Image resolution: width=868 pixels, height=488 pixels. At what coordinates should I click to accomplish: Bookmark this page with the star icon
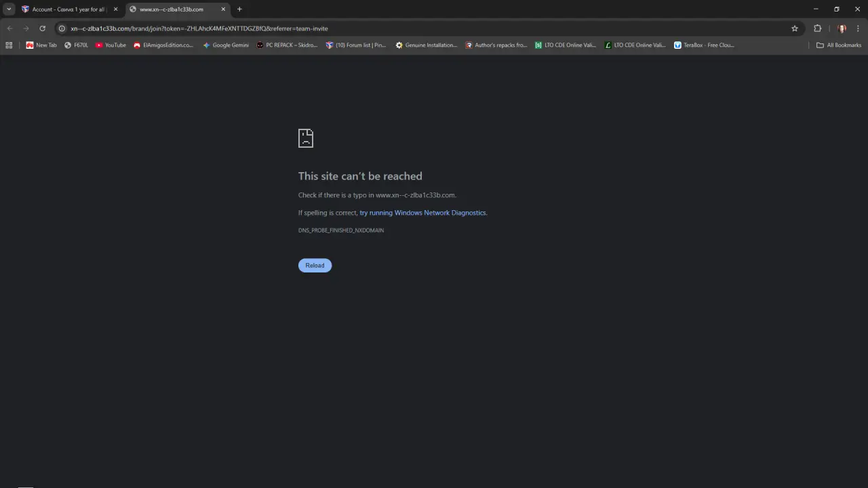pyautogui.click(x=795, y=28)
